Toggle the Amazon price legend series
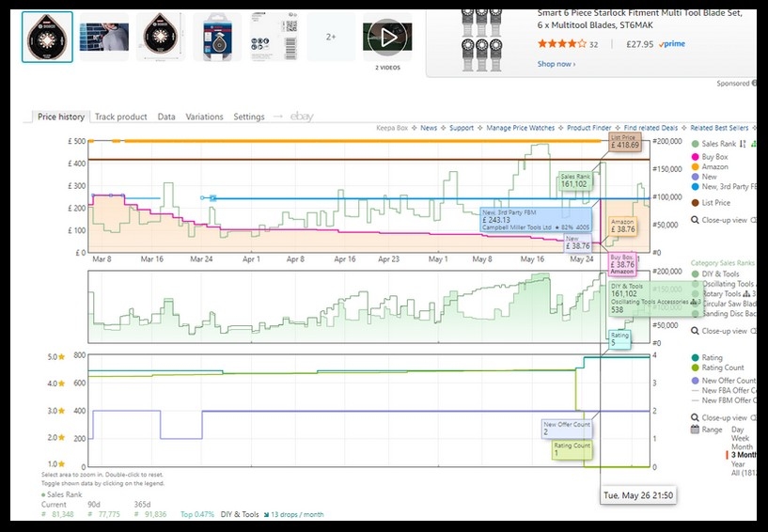 coord(709,167)
